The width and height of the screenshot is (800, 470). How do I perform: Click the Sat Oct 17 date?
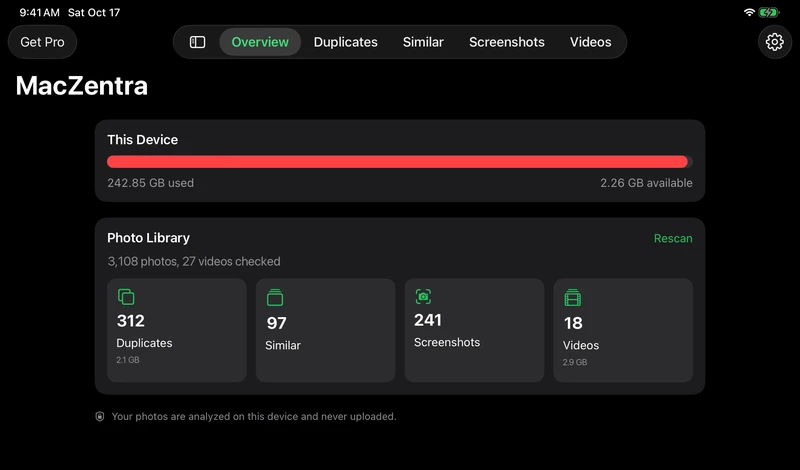tap(94, 12)
